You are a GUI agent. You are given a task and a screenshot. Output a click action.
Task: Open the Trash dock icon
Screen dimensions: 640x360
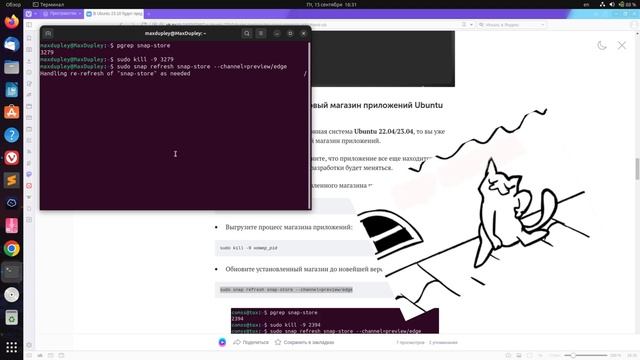click(x=11, y=317)
